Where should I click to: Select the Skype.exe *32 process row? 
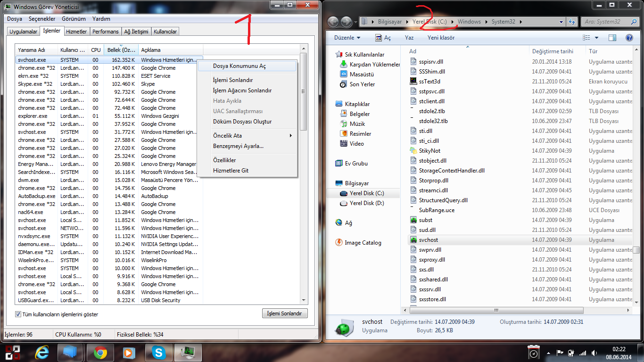[109, 84]
